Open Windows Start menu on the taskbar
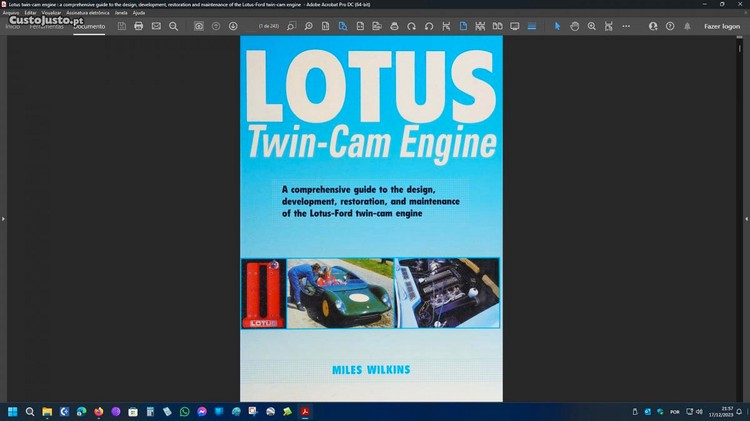 pos(13,411)
